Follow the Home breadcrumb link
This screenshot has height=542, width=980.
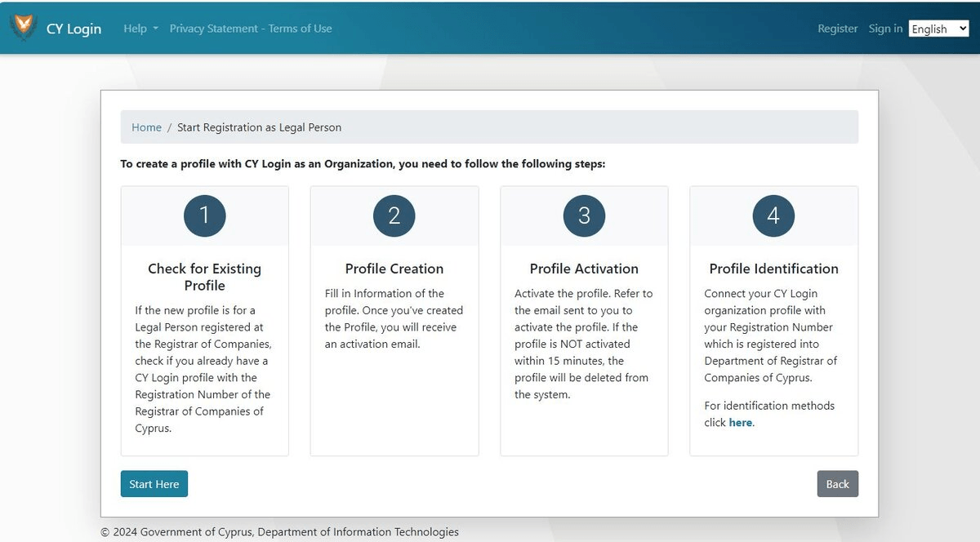tap(146, 127)
